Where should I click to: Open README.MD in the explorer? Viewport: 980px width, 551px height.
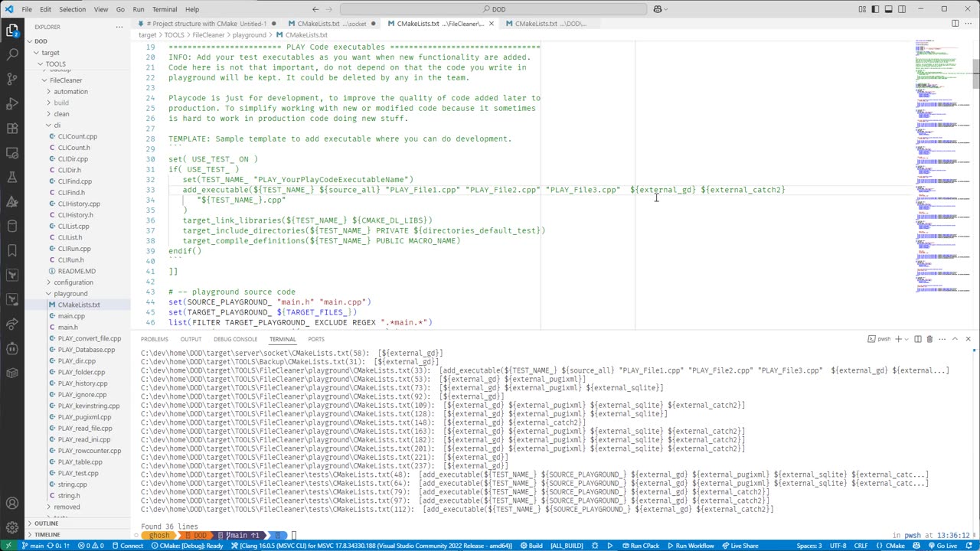[77, 271]
